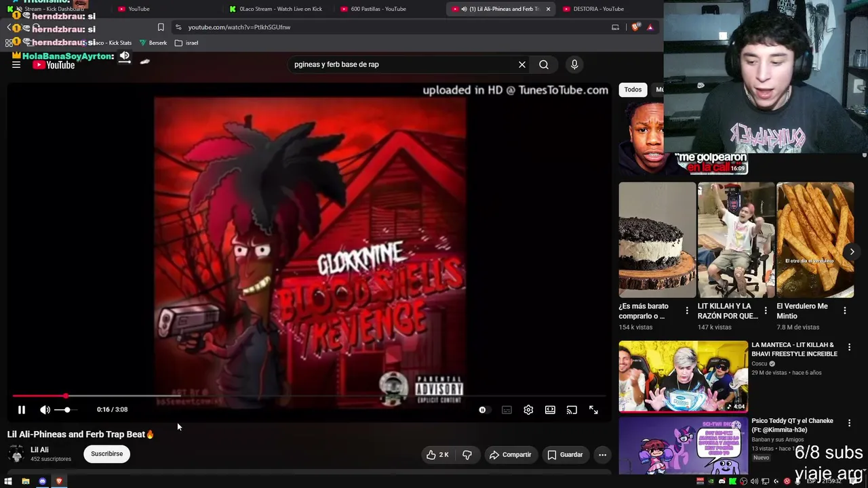Close the Lil Ali-Phineas and Ferb tab
This screenshot has height=488, width=868.
point(548,9)
